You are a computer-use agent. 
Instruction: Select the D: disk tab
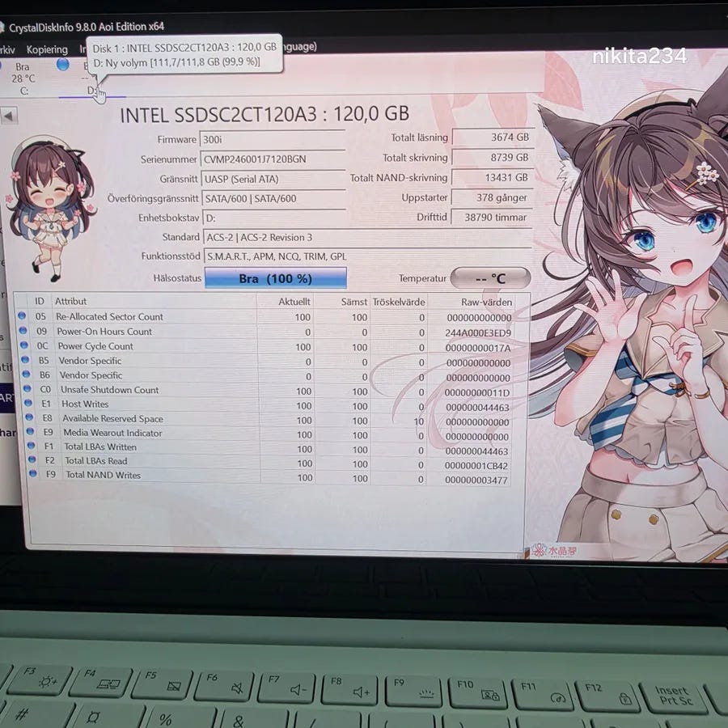click(91, 91)
